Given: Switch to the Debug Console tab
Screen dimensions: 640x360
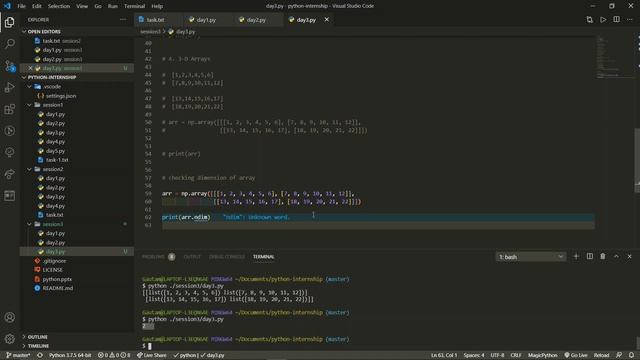Looking at the screenshot, I should 227,257.
